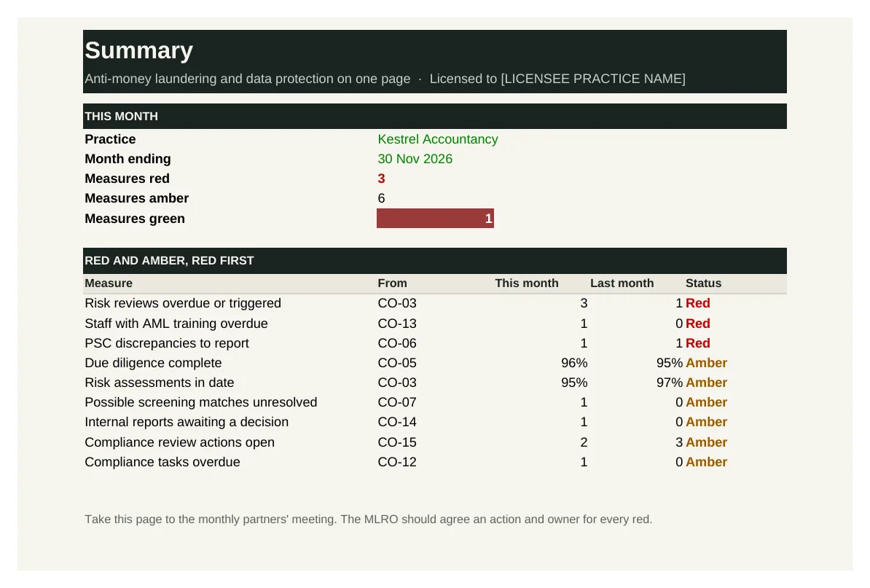The height and width of the screenshot is (588, 870).
Task: Click the "Measure" column header
Action: pos(109,283)
